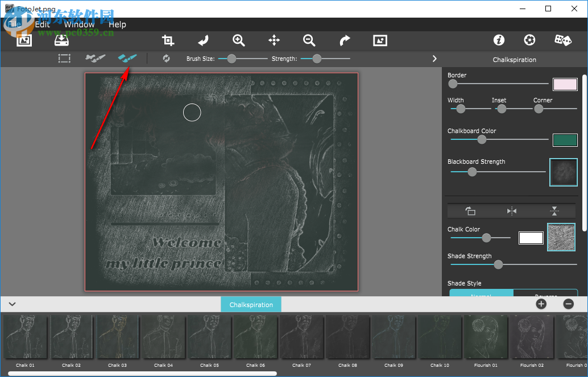
Task: Open the info icon
Action: 499,40
